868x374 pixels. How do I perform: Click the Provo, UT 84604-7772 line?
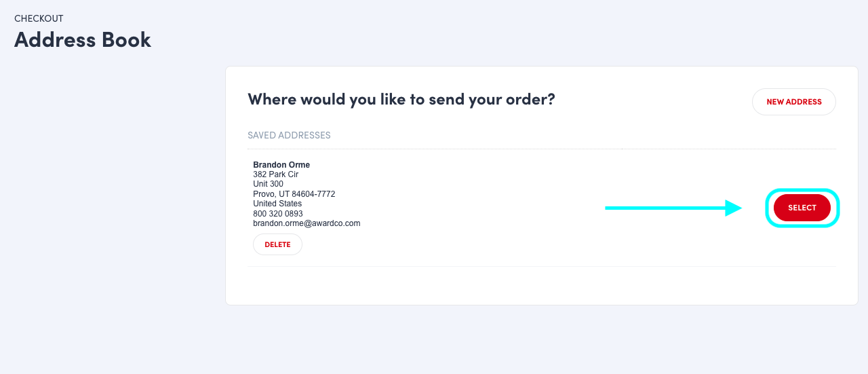(x=294, y=194)
